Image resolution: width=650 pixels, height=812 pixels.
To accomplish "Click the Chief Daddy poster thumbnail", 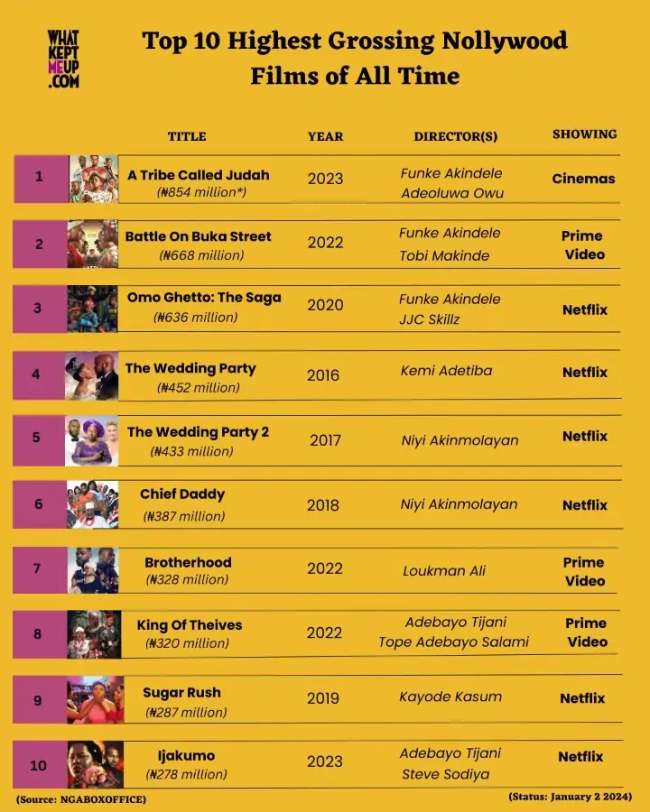I will click(x=93, y=504).
